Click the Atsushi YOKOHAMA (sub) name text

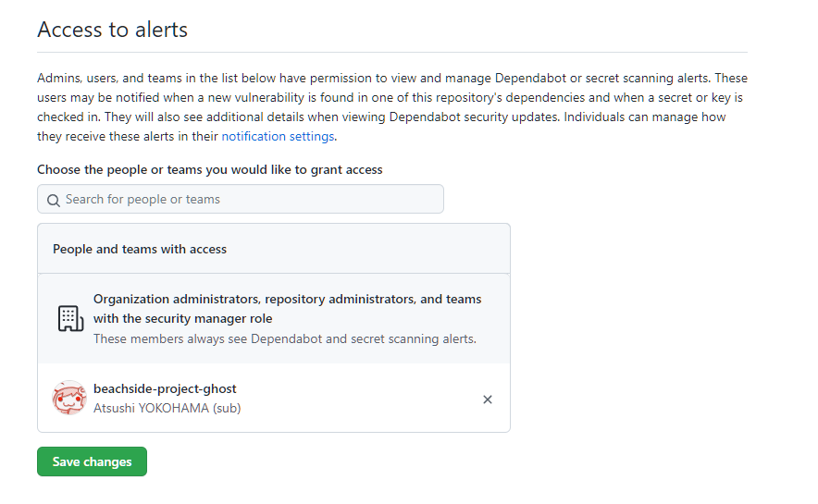[x=167, y=408]
